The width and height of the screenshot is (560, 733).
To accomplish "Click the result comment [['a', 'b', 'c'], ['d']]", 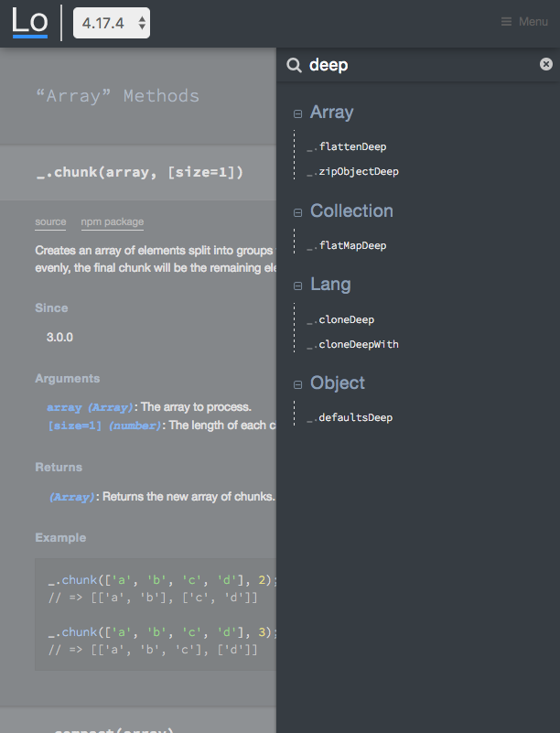I will tap(153, 651).
